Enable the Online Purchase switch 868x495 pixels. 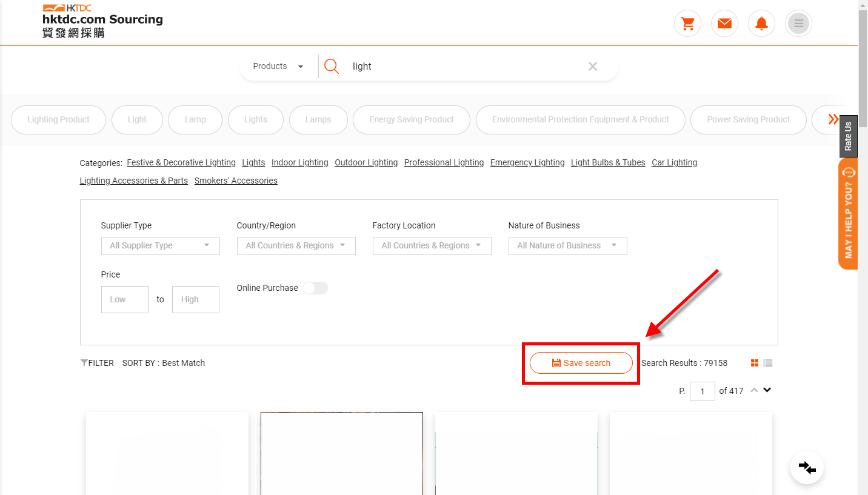tap(315, 288)
